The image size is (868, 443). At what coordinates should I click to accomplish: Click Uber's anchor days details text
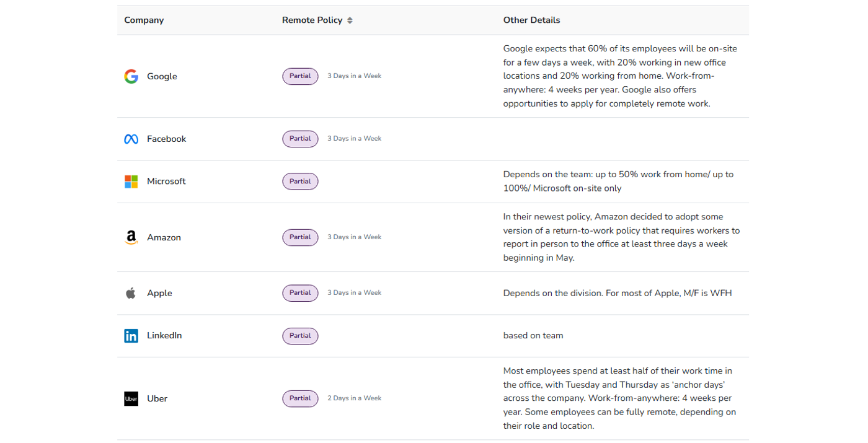(x=619, y=398)
